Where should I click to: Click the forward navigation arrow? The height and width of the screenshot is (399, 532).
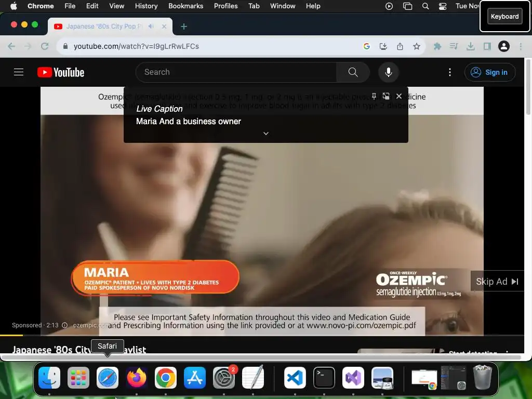pos(28,46)
